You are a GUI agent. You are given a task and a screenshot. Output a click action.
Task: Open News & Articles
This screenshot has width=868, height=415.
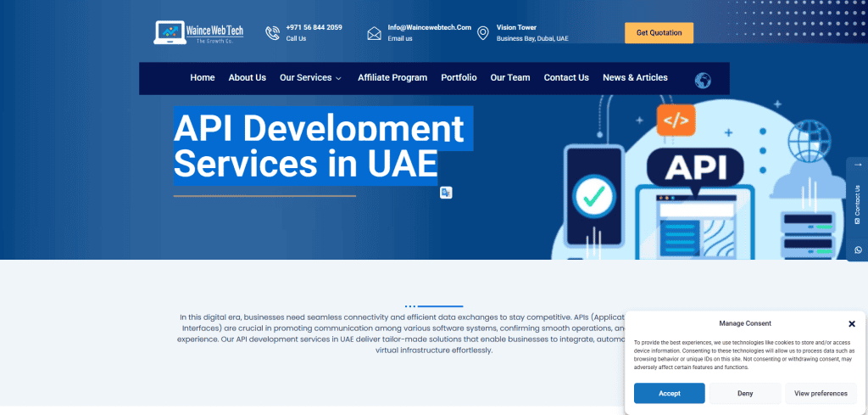(635, 77)
